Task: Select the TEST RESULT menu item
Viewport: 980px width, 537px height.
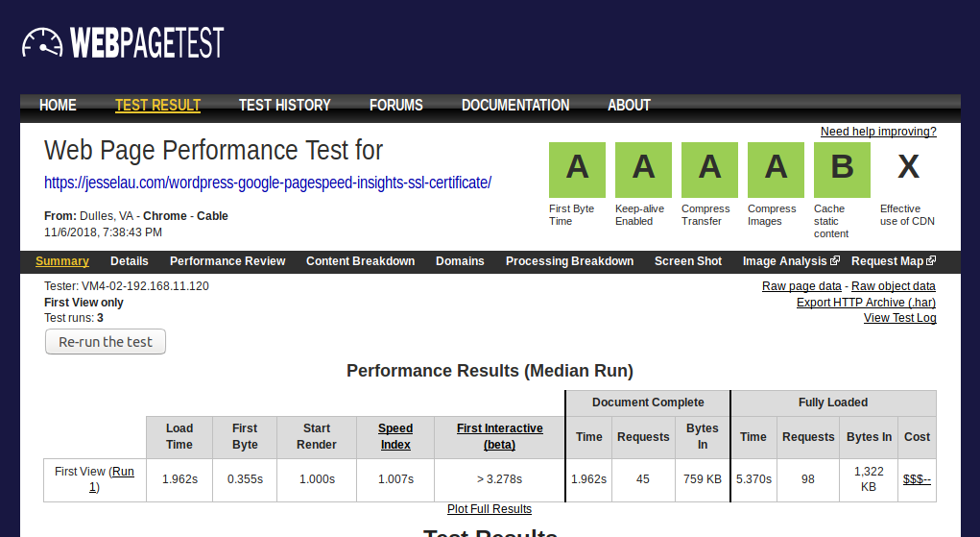Action: [x=157, y=105]
